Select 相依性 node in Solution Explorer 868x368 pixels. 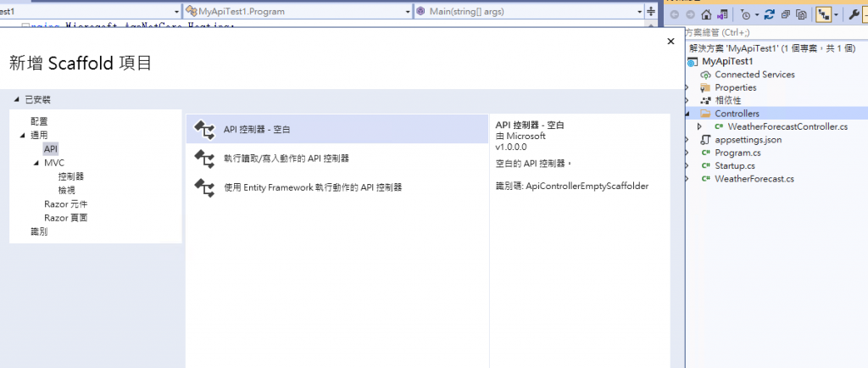coord(727,100)
